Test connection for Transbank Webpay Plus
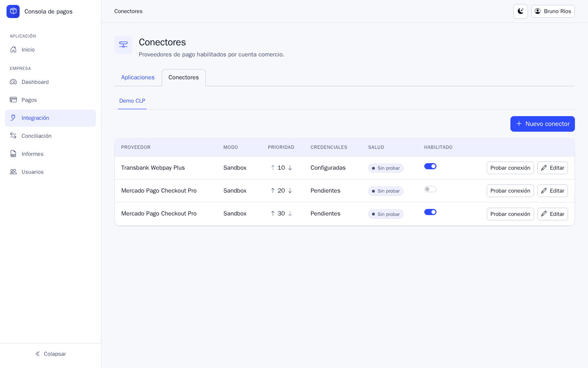This screenshot has width=588, height=368. pos(510,168)
